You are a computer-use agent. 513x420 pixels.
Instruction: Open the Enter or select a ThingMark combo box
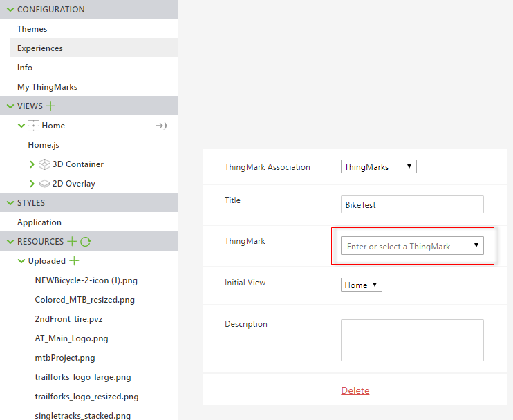[x=412, y=246]
